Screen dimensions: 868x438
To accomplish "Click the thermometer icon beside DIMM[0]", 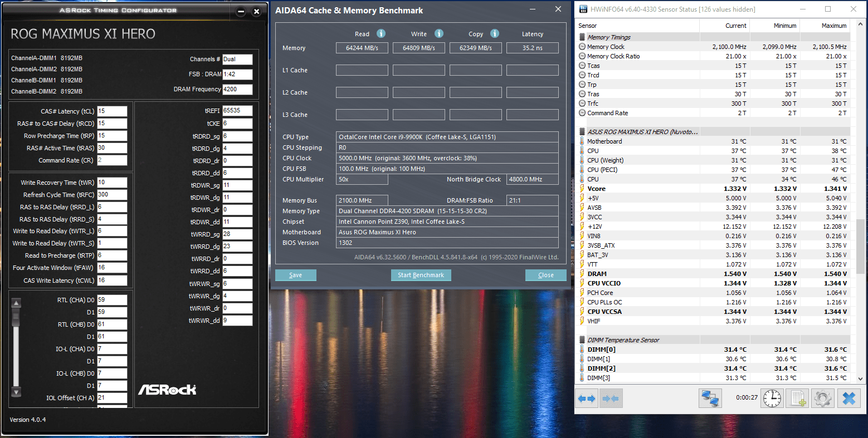I will [582, 350].
